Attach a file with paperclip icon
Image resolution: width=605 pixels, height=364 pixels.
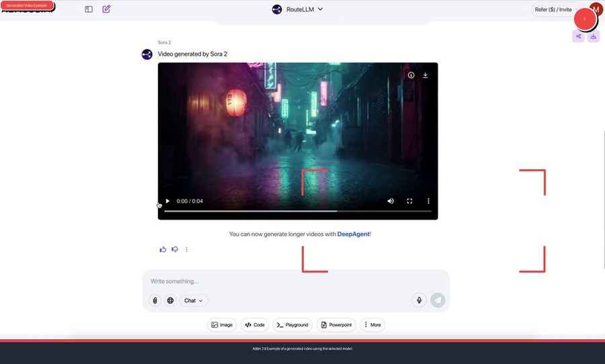click(155, 301)
